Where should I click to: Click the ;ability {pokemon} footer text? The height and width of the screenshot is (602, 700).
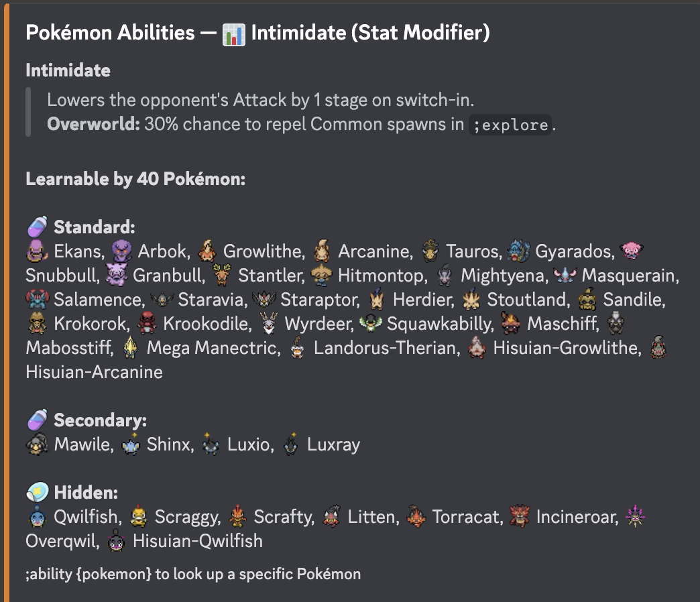click(193, 574)
